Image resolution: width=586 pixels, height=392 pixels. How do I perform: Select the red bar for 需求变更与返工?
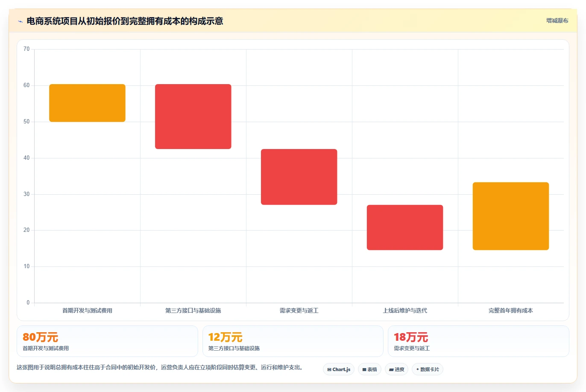point(299,177)
